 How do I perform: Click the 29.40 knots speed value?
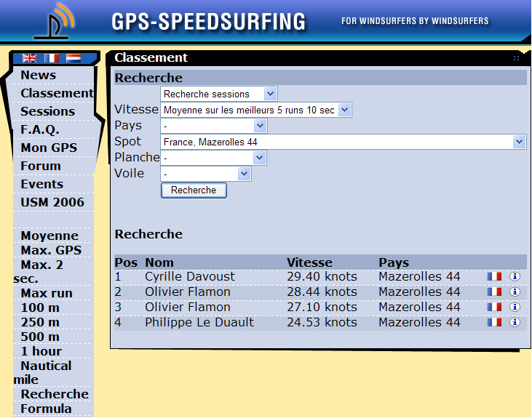[x=322, y=277]
